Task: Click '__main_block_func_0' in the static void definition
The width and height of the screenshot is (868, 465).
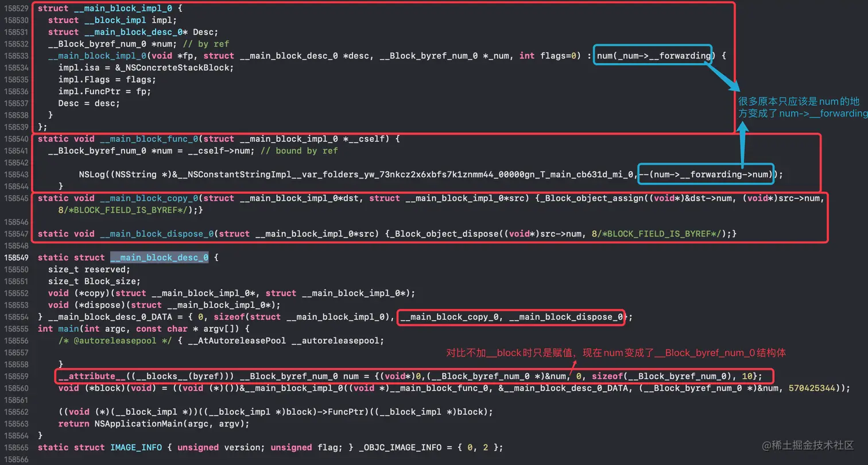Action: coord(149,139)
